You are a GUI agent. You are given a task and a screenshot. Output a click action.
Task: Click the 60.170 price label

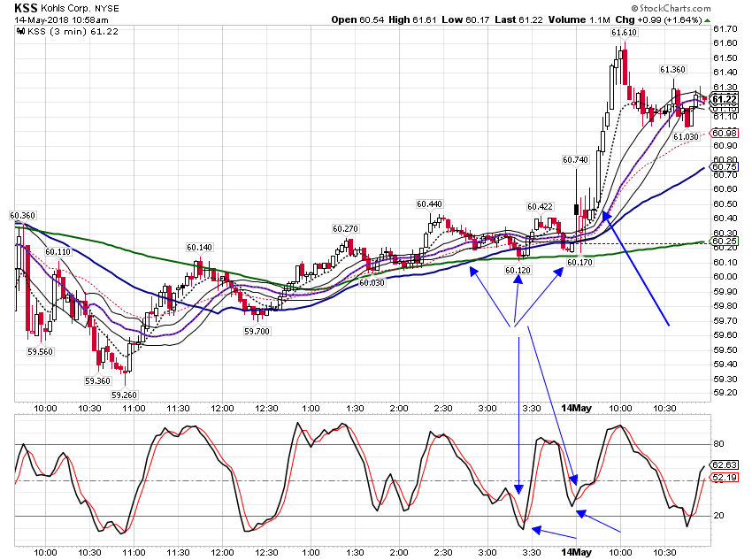click(579, 262)
